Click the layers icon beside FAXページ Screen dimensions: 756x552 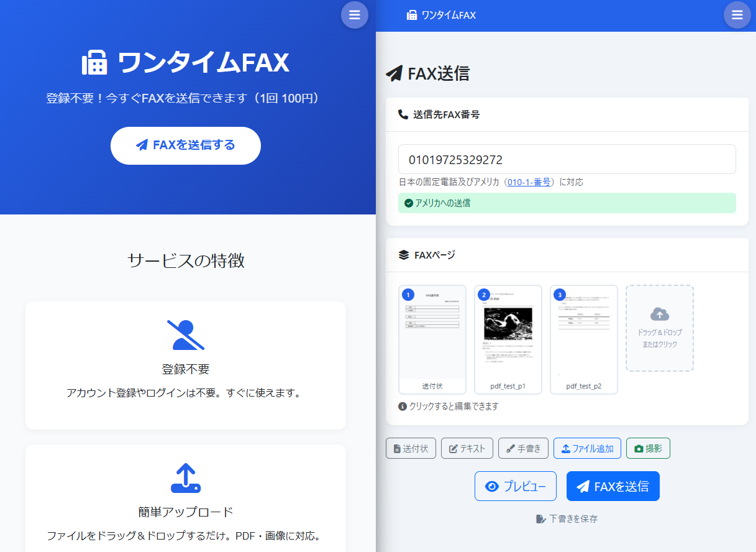(404, 255)
